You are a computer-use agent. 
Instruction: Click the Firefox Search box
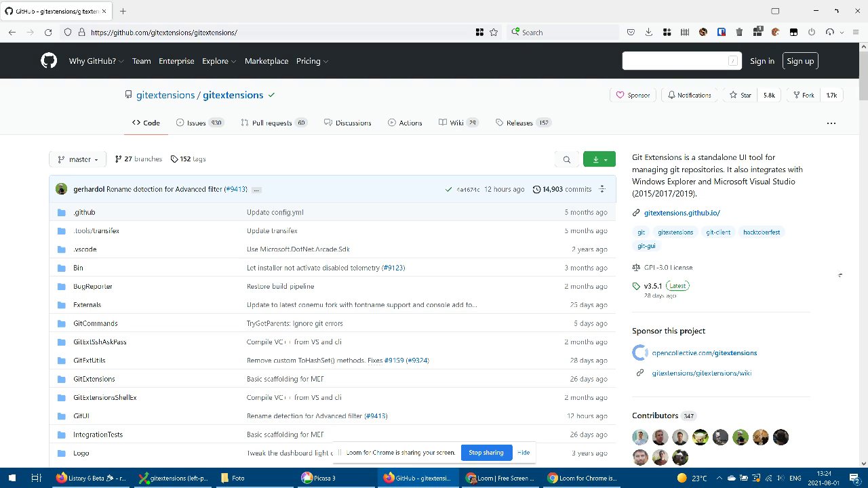pos(563,32)
